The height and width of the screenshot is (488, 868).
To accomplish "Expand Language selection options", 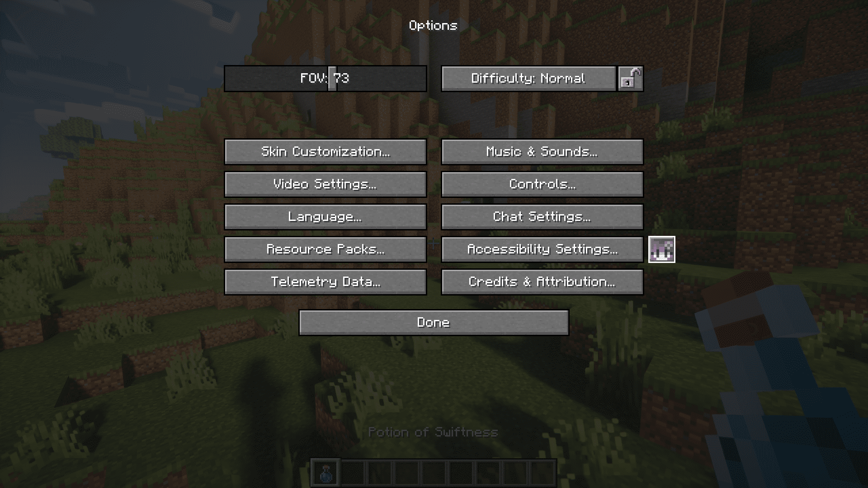I will pyautogui.click(x=325, y=216).
